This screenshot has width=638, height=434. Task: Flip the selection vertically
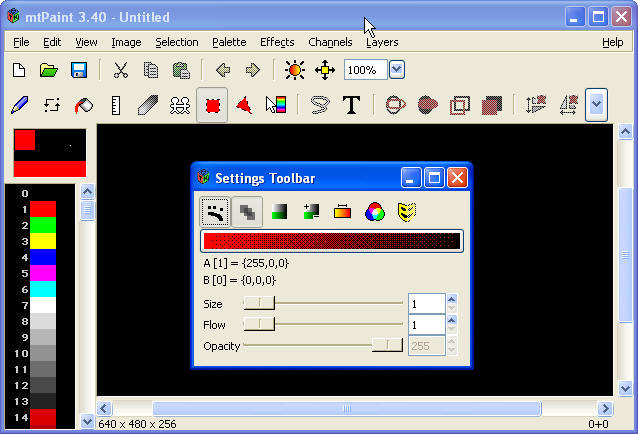pos(535,105)
